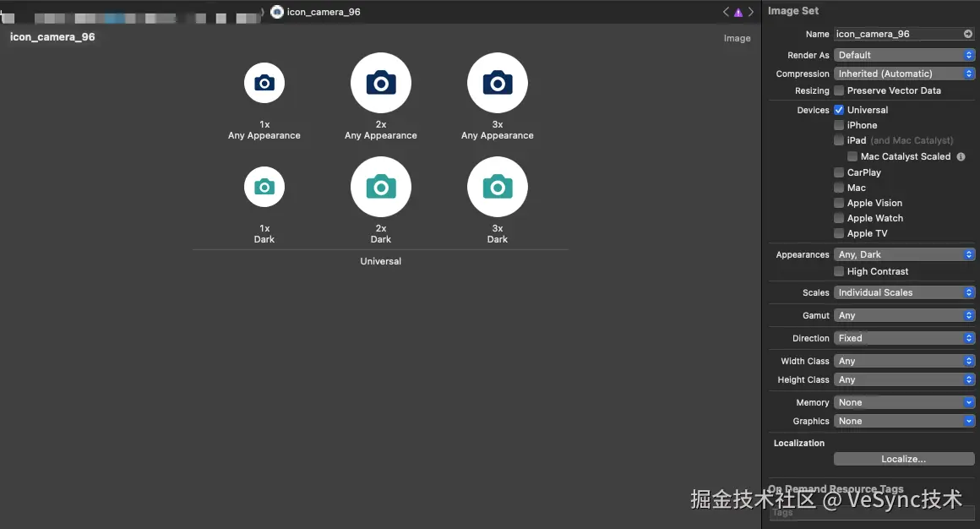Enable the Apple Watch checkbox
This screenshot has width=980, height=529.
pos(839,218)
